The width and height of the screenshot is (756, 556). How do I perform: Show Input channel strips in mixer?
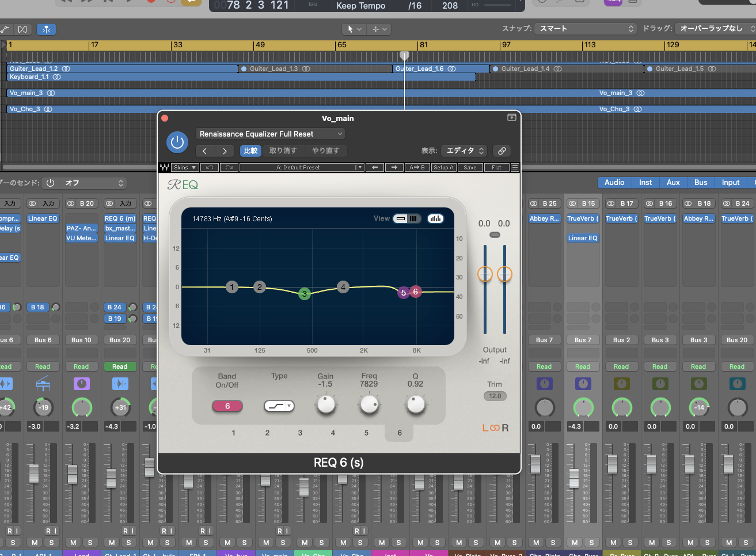[731, 183]
